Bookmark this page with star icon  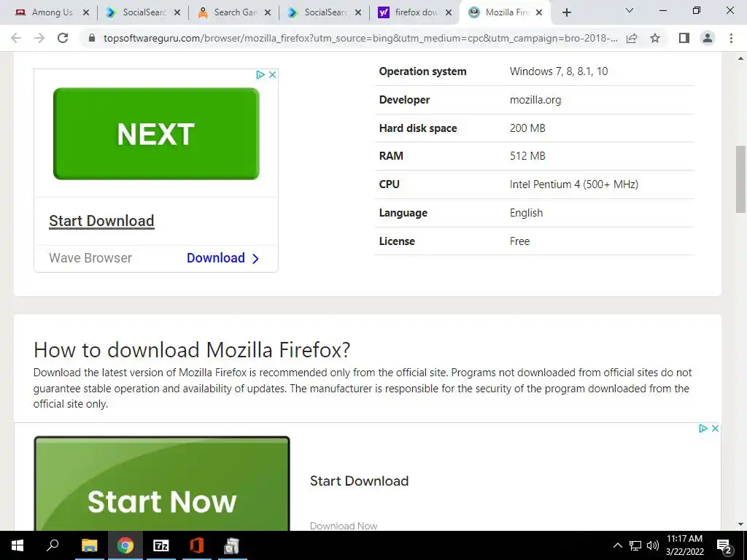pyautogui.click(x=655, y=38)
